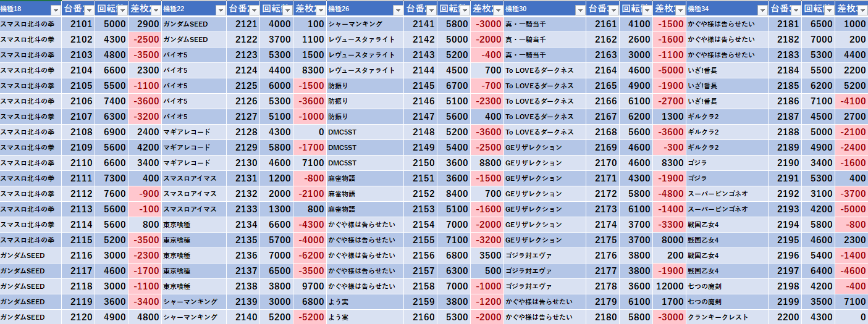The height and width of the screenshot is (324, 868).
Task: Click the 9700 difference value in row 2138
Action: pos(310,286)
